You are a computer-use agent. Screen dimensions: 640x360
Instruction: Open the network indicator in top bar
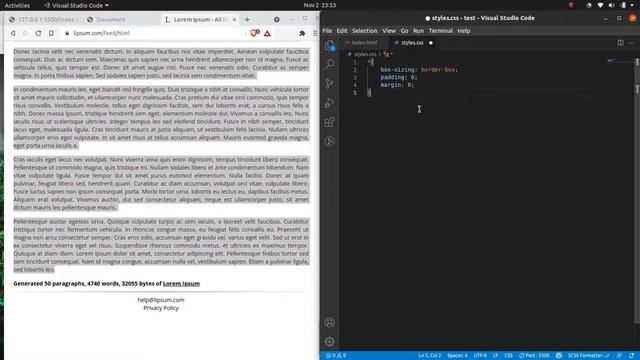(x=600, y=5)
